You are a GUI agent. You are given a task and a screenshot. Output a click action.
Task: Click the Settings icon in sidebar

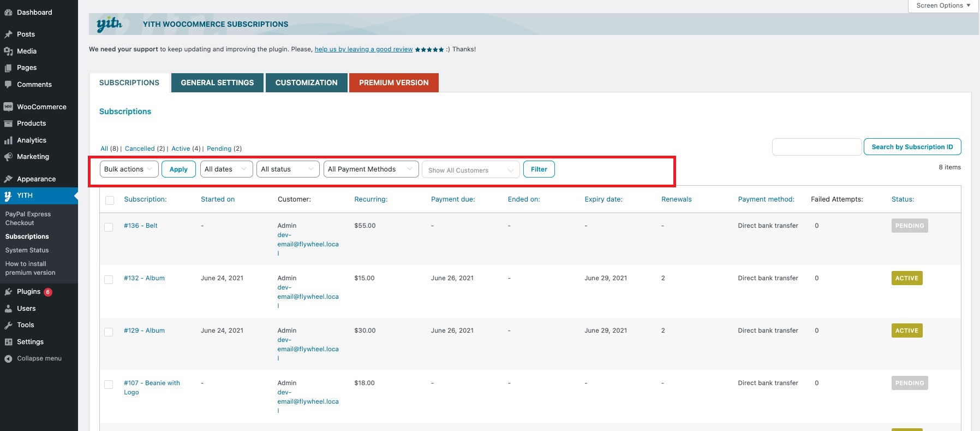(8, 342)
